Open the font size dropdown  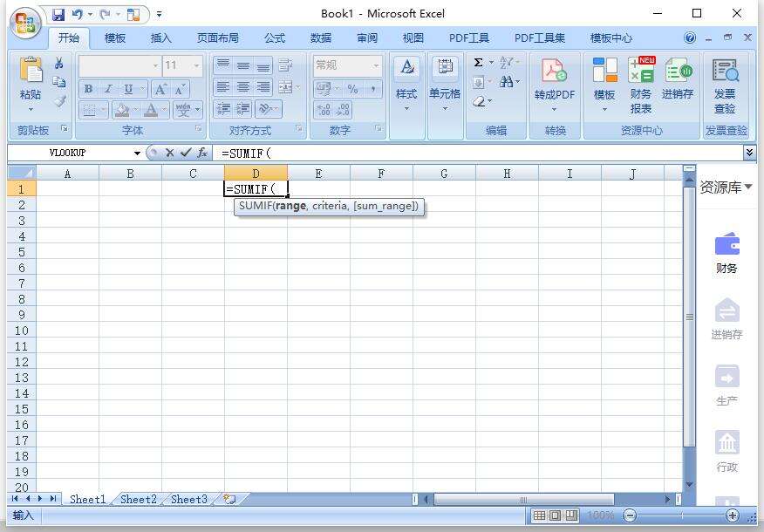click(197, 65)
